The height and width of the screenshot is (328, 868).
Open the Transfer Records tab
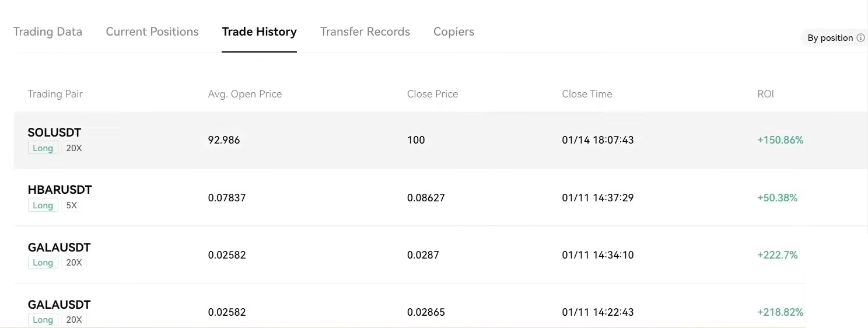tap(365, 32)
